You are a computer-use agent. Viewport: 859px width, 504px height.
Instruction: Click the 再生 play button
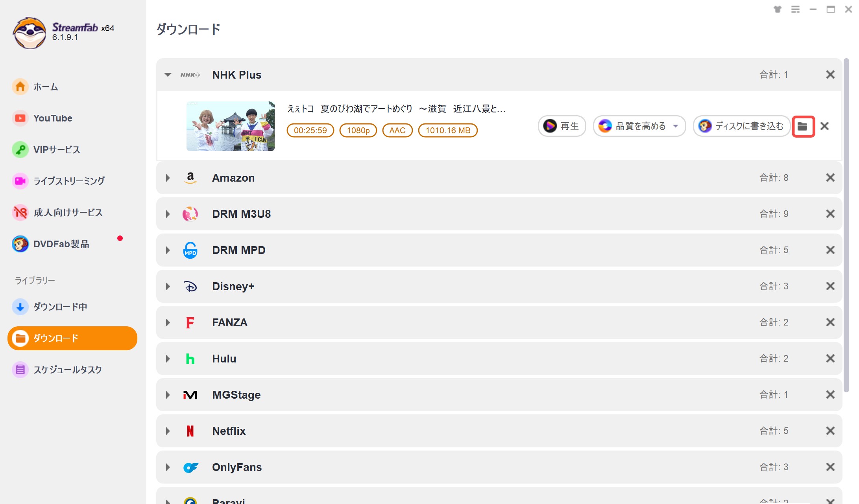coord(562,126)
